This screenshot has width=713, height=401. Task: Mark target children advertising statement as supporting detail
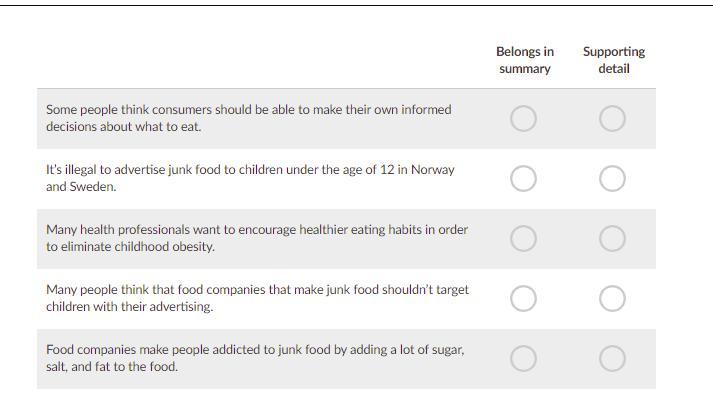click(612, 299)
